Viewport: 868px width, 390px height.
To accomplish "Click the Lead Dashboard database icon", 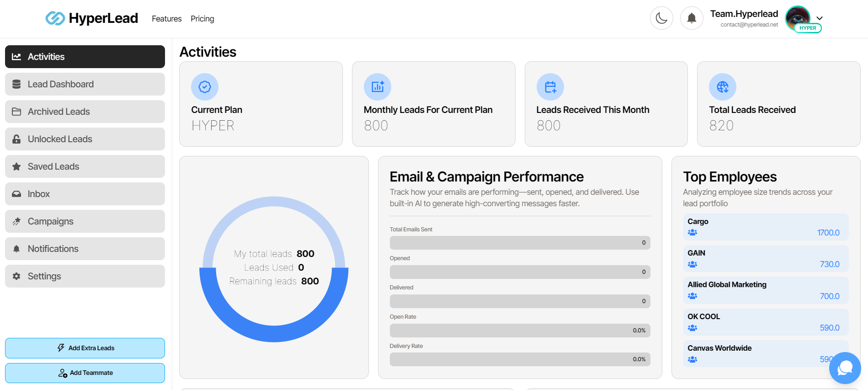I will 16,84.
